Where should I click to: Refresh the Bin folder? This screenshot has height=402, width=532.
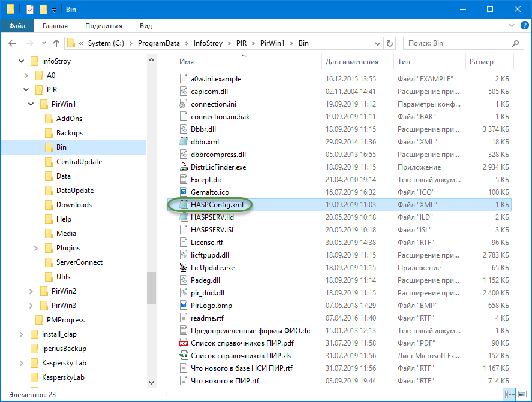(390, 43)
